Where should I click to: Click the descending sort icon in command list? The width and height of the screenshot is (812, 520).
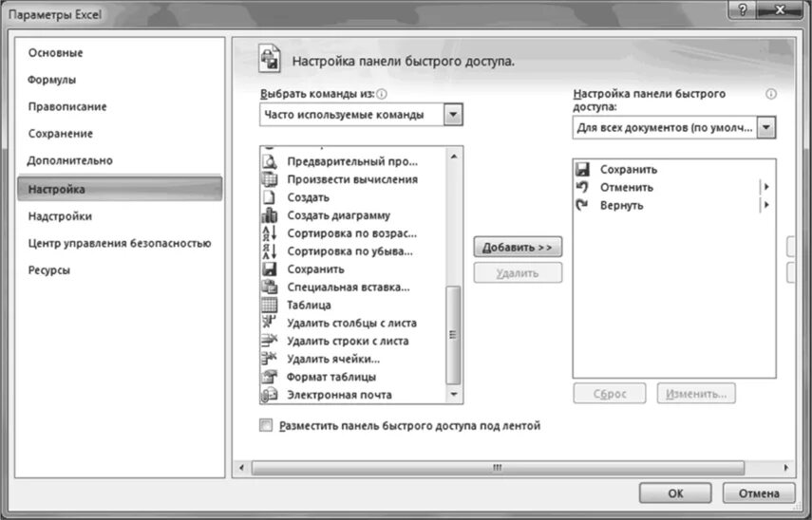coord(270,251)
